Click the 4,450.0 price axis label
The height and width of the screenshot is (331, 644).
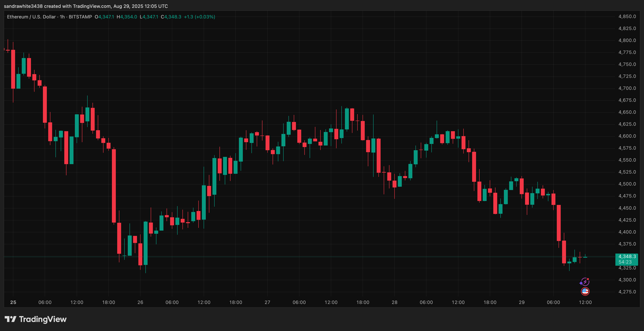[627, 208]
